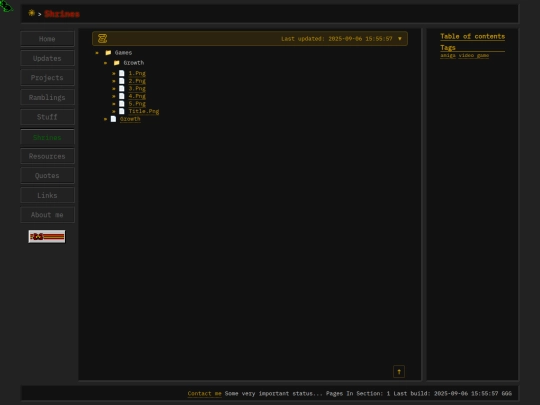Open the Growth page link
The height and width of the screenshot is (405, 540).
[130, 119]
